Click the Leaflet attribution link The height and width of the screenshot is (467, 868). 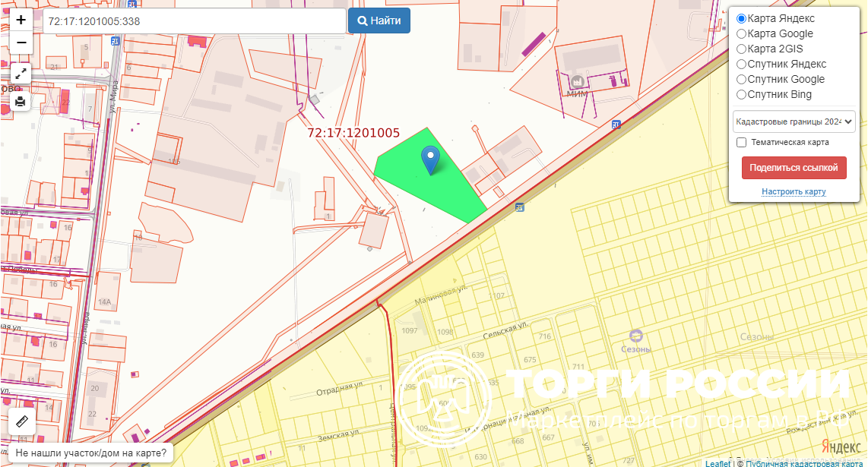click(x=718, y=463)
